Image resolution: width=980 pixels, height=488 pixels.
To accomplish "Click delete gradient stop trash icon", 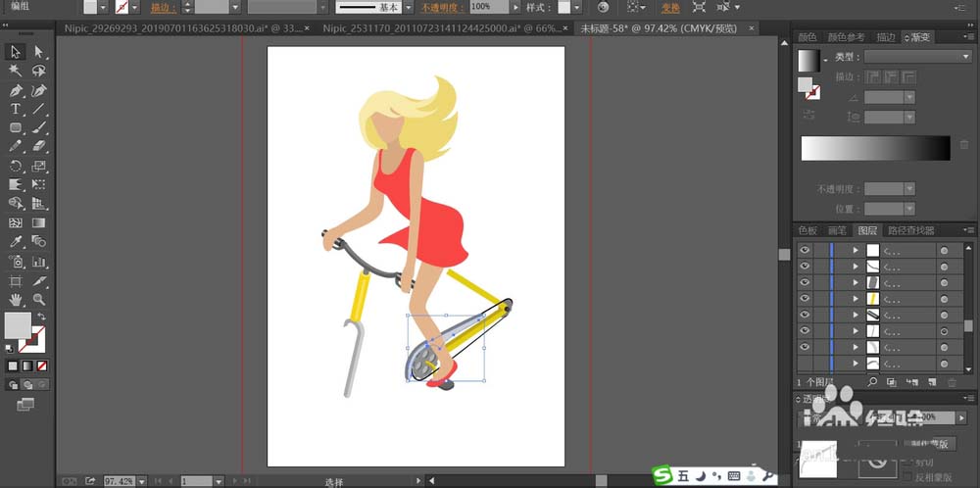I will pyautogui.click(x=964, y=145).
